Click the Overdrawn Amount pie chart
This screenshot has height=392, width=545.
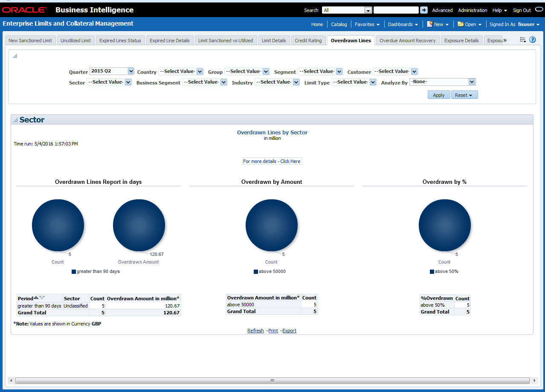pyautogui.click(x=139, y=225)
